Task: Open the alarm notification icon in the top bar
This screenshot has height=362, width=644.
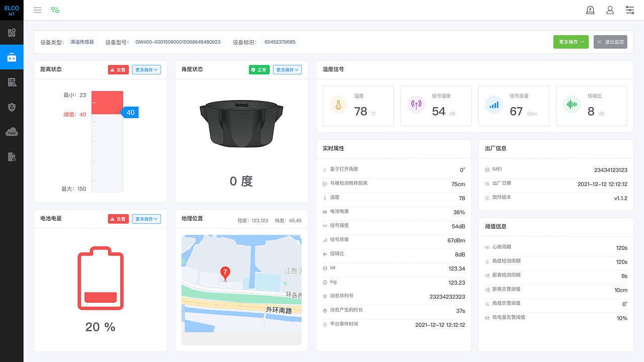Action: pyautogui.click(x=590, y=10)
